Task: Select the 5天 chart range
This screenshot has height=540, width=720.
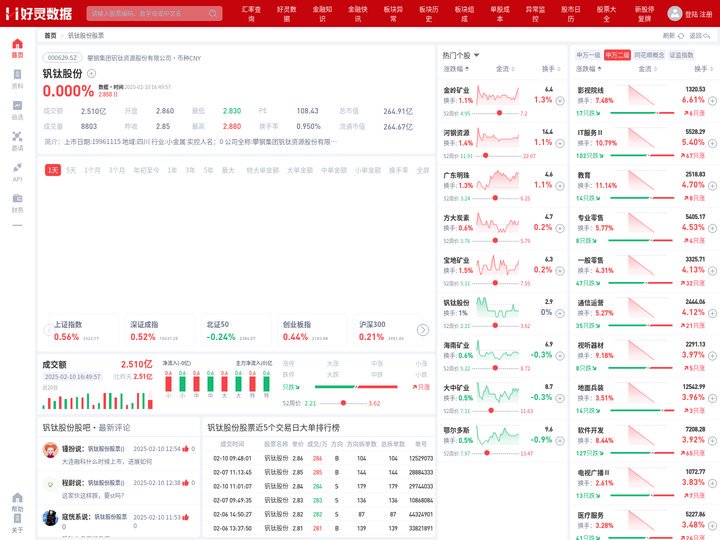Action: pyautogui.click(x=71, y=170)
